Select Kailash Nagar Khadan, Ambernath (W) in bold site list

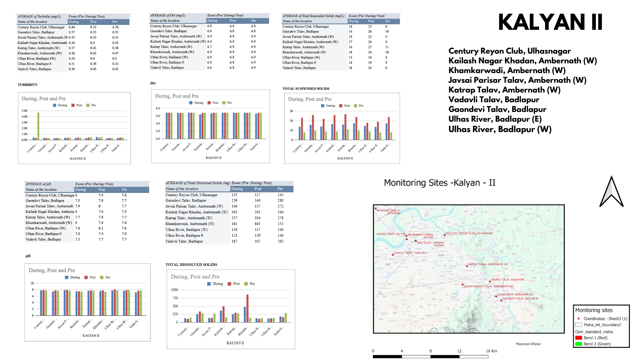tap(523, 61)
